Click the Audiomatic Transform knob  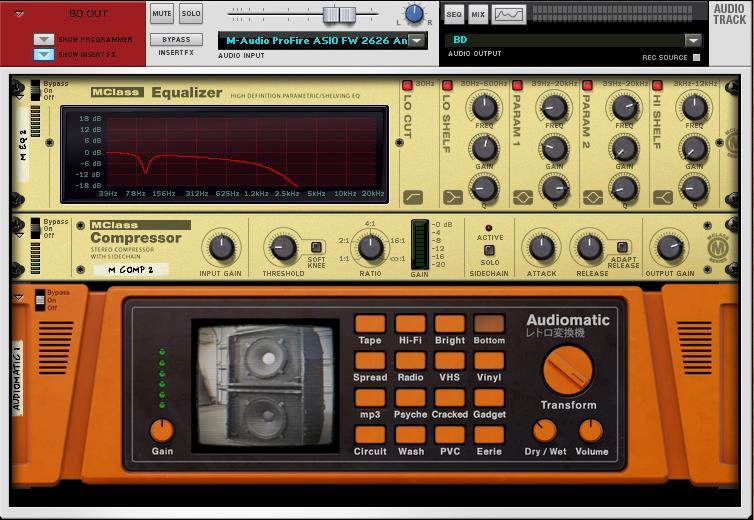point(568,370)
